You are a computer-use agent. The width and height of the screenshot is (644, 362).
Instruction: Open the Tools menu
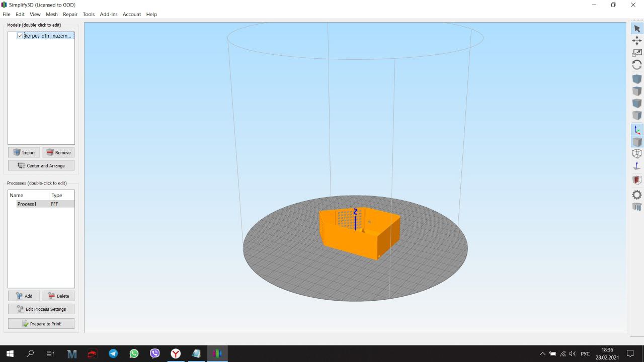coord(89,14)
